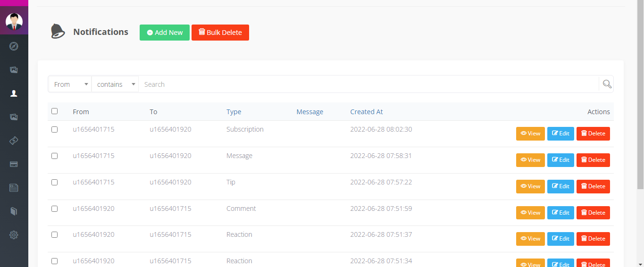
Task: Click the green Add New button
Action: (x=165, y=33)
